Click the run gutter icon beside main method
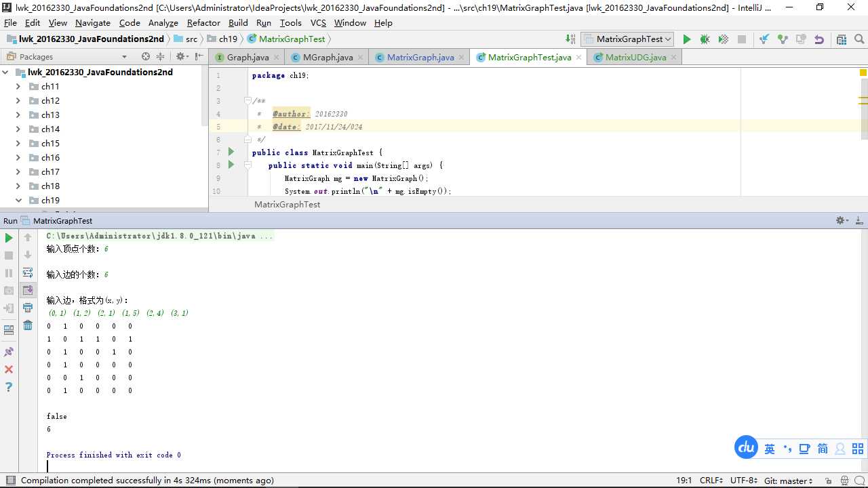The width and height of the screenshot is (868, 488). coord(231,165)
